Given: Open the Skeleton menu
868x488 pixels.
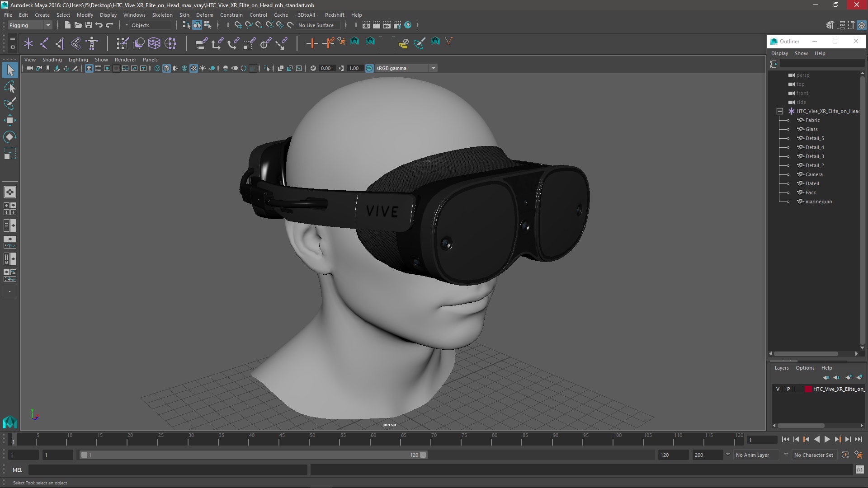Looking at the screenshot, I should pyautogui.click(x=162, y=15).
